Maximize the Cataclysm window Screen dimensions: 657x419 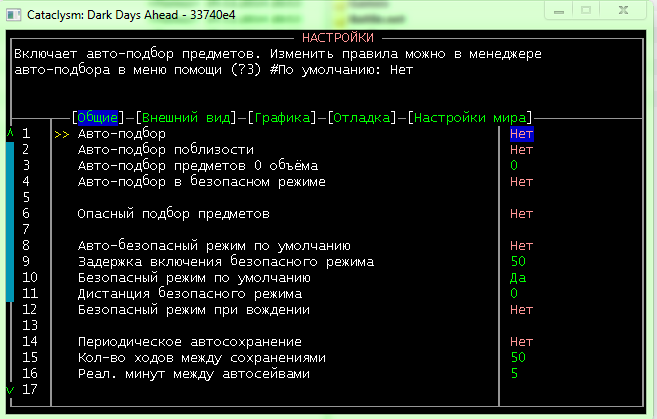[x=586, y=11]
